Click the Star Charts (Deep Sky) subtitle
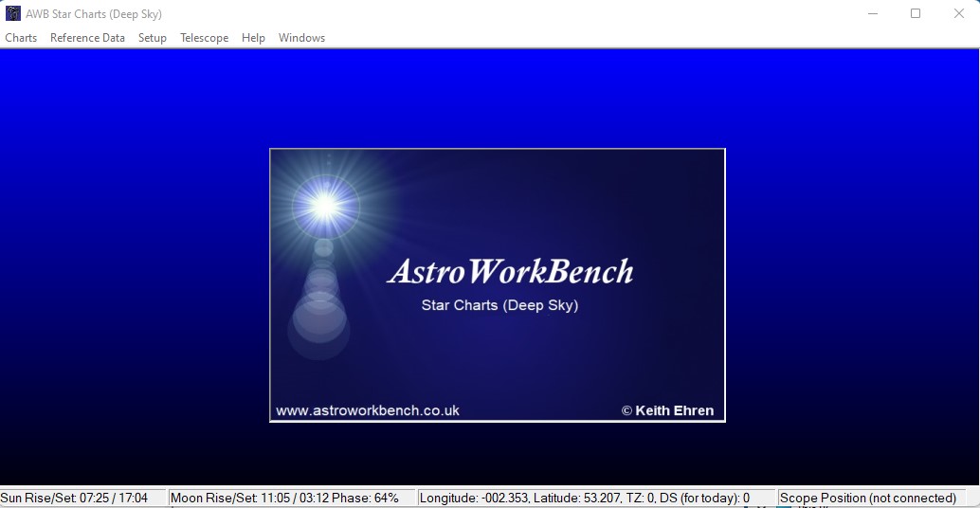This screenshot has height=508, width=980. [x=499, y=305]
